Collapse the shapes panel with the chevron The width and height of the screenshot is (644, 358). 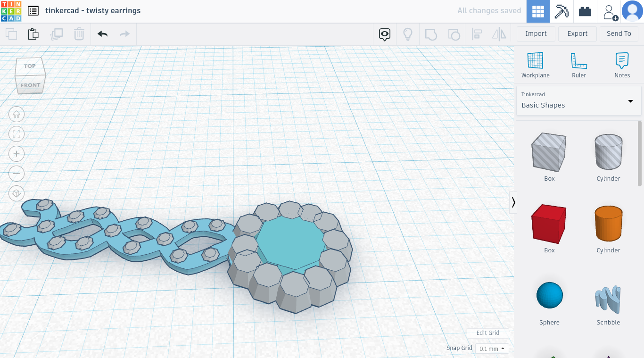(513, 202)
